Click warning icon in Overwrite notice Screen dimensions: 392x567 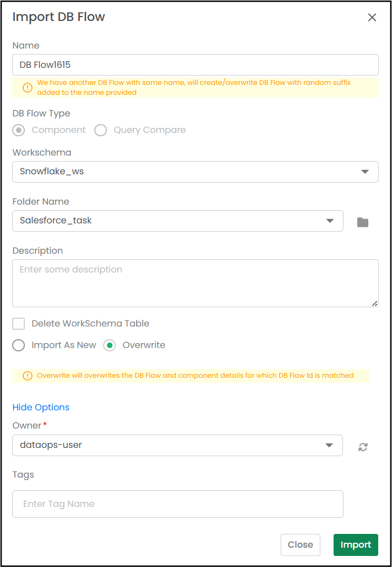coord(28,376)
